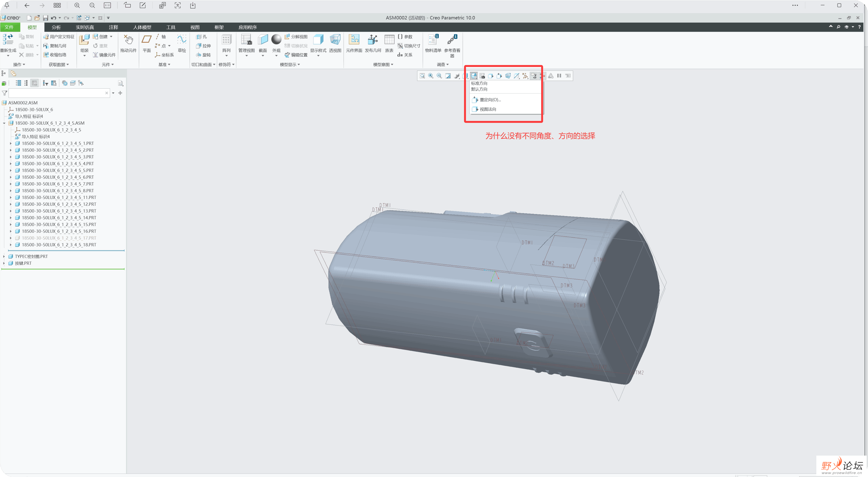
Task: Collapse the 18500-30-50LUX_6_1_2_3_4_5.ASM subassembly
Action: pyautogui.click(x=4, y=123)
